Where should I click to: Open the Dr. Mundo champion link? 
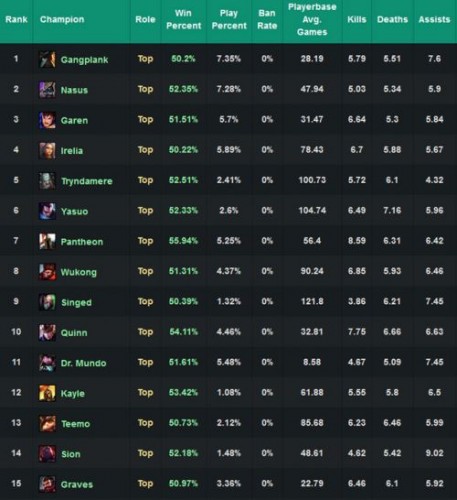(x=83, y=363)
